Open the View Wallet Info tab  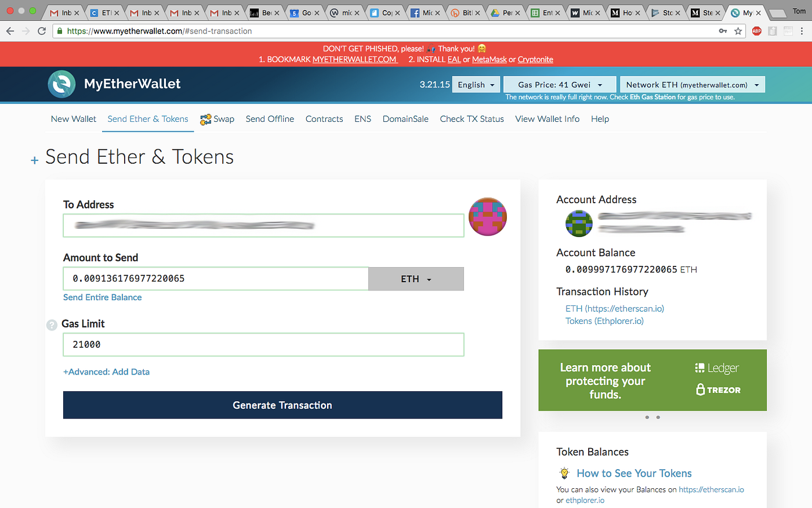click(547, 119)
